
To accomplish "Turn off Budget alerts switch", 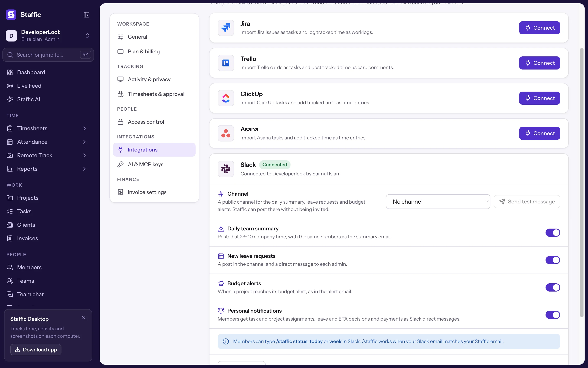I will (x=552, y=287).
